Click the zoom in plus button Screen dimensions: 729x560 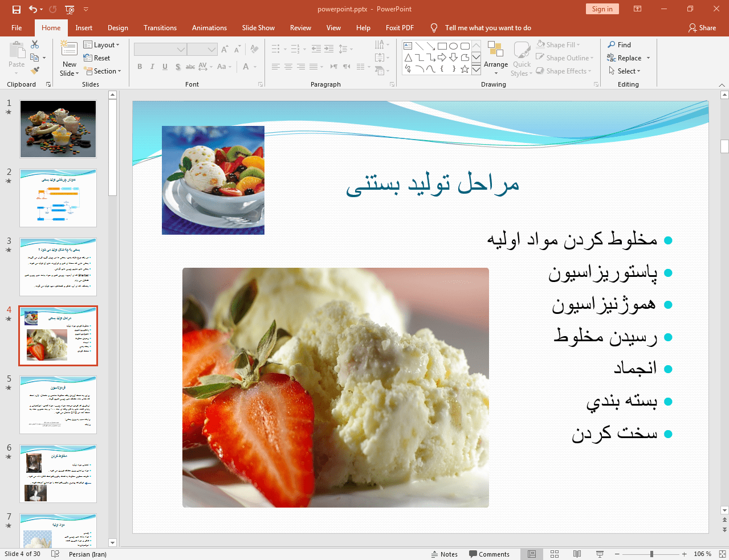point(684,554)
